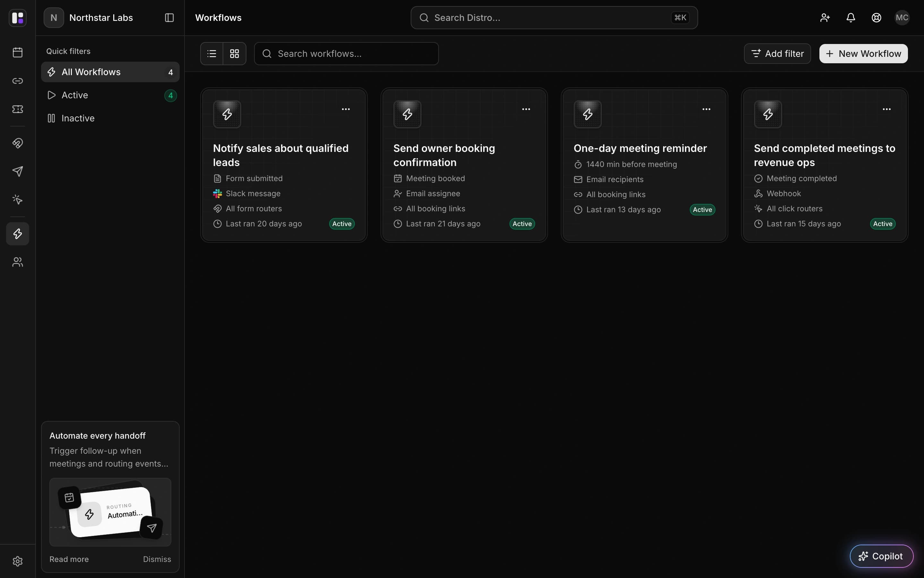Screen dimensions: 924x578
Task: Click the 'Webhook' action row
Action: pyautogui.click(x=777, y=194)
